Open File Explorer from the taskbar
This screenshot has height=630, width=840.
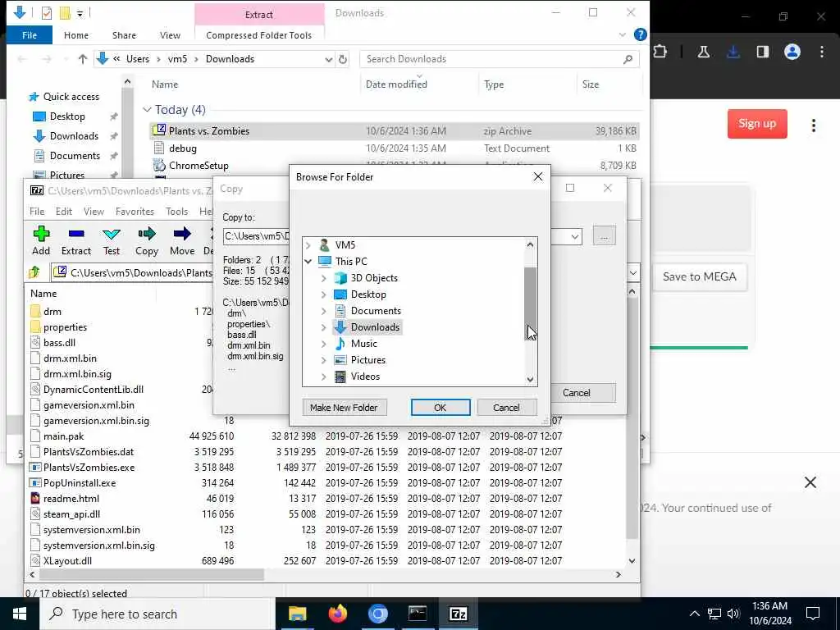(297, 614)
